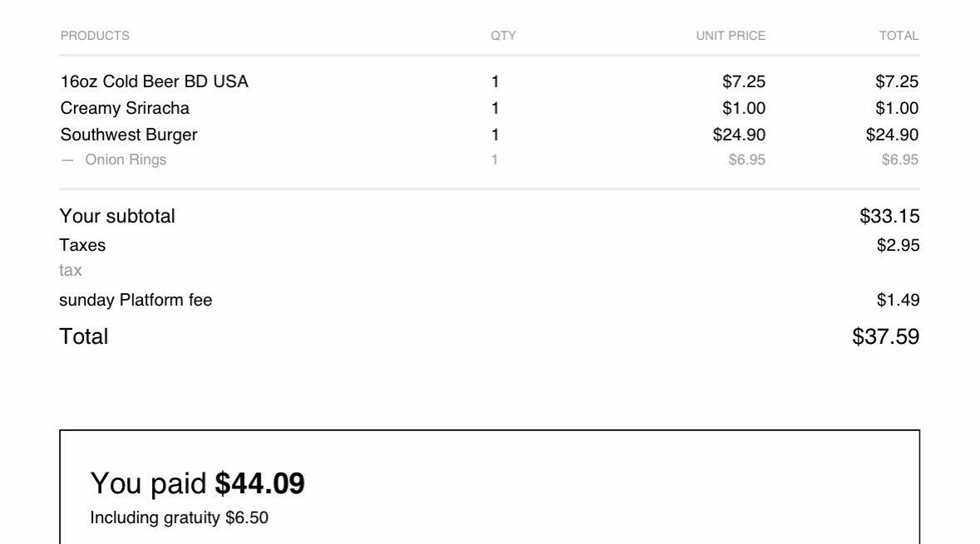Click the Southwest Burger unit price $24.90
The width and height of the screenshot is (980, 544).
(x=745, y=135)
